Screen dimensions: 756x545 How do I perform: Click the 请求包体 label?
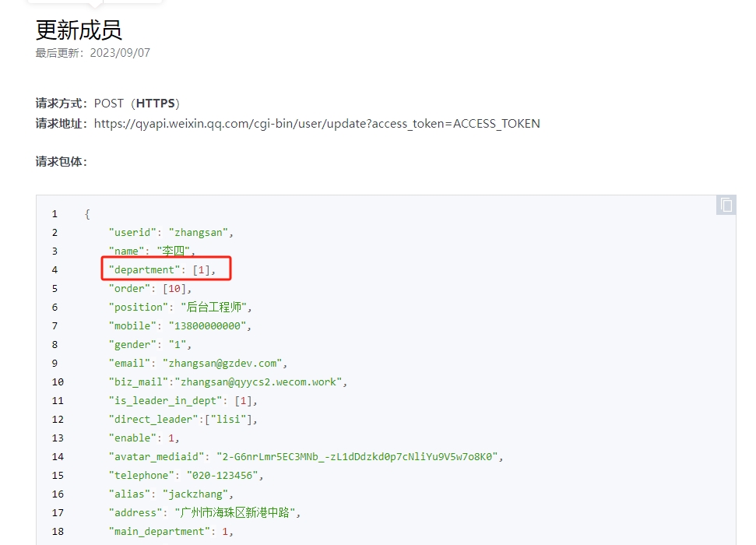point(62,162)
